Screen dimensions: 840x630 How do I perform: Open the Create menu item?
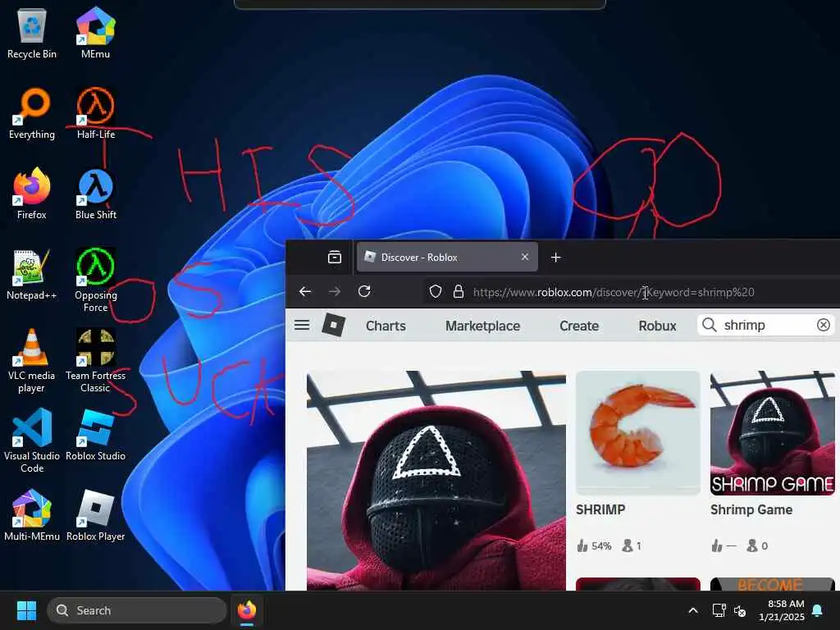pyautogui.click(x=579, y=326)
